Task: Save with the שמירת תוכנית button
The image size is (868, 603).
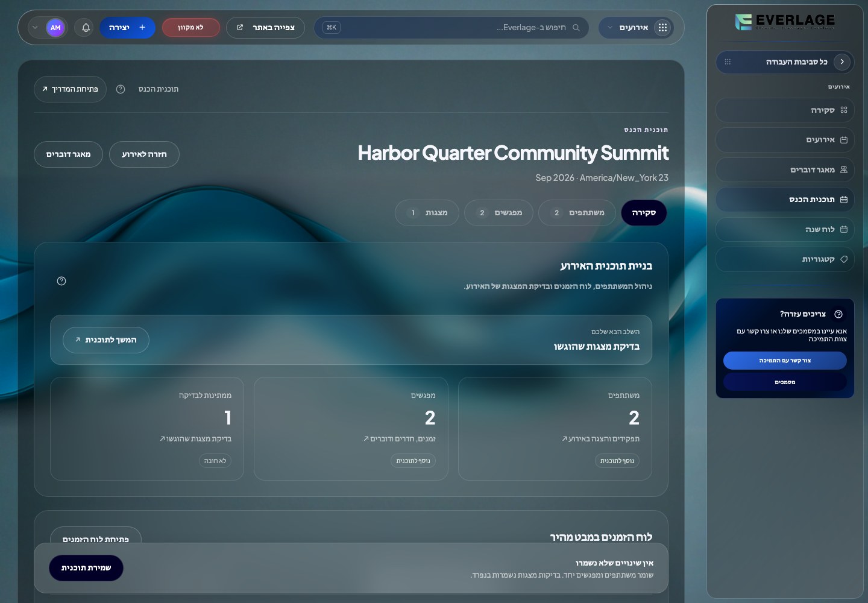Action: point(86,568)
